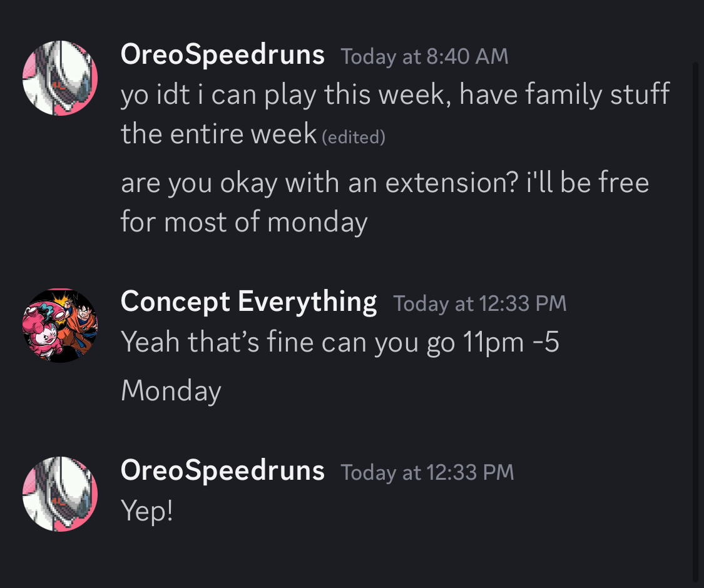Click the Concept Everything username
The image size is (704, 588).
pos(248,302)
